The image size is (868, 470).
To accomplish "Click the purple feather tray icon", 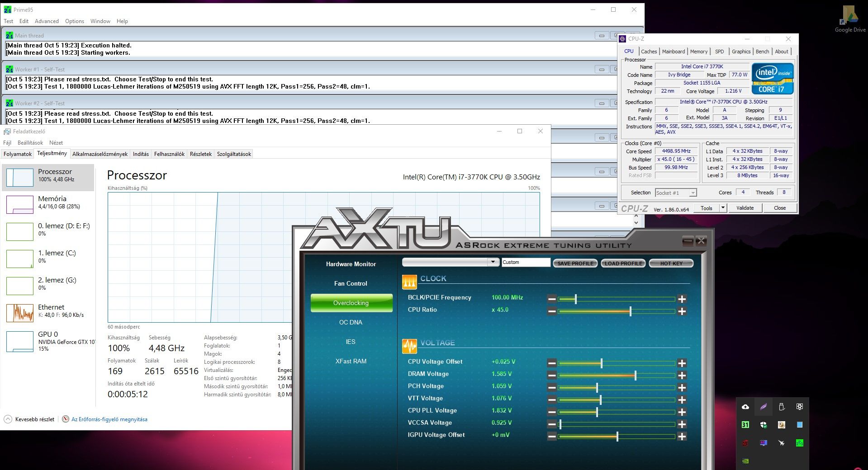I will [x=764, y=407].
